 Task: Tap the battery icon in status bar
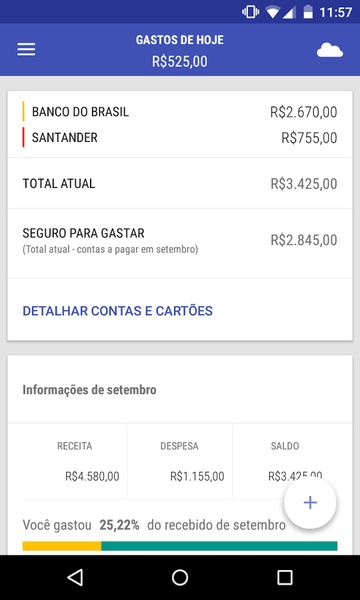tap(308, 13)
